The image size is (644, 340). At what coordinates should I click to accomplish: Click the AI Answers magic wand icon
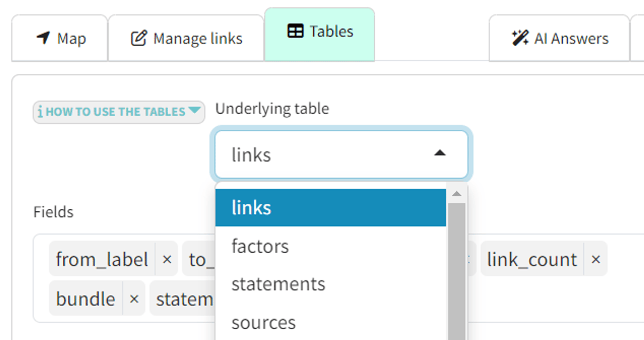pos(520,38)
